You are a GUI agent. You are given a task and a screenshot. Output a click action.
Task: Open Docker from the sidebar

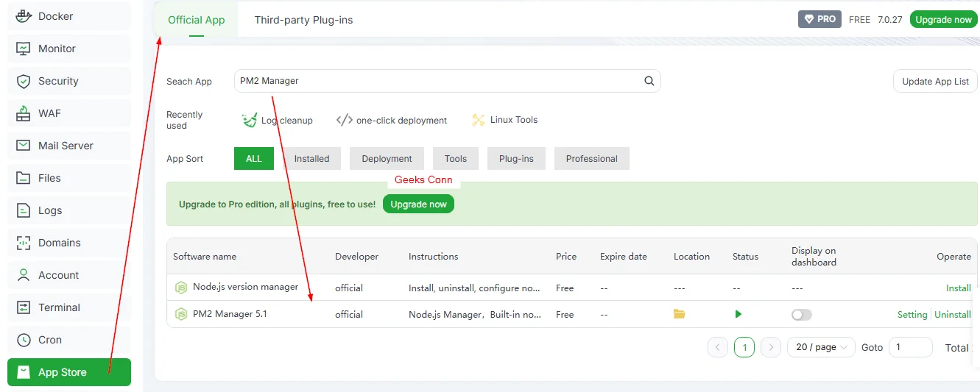(x=69, y=16)
